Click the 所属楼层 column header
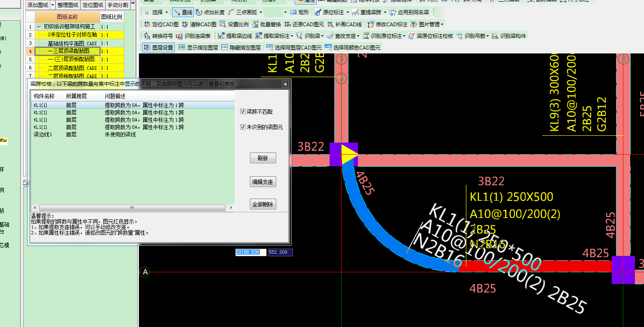The image size is (644, 327). coord(83,96)
